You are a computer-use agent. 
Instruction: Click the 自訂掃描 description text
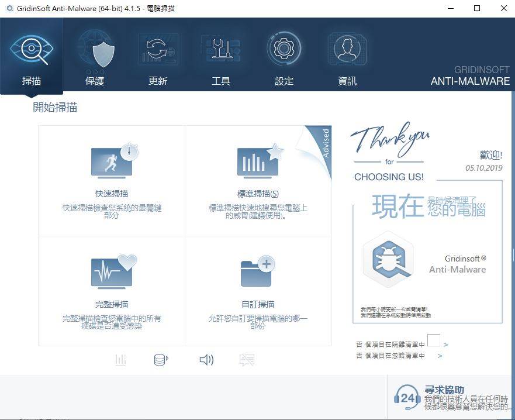coord(258,322)
